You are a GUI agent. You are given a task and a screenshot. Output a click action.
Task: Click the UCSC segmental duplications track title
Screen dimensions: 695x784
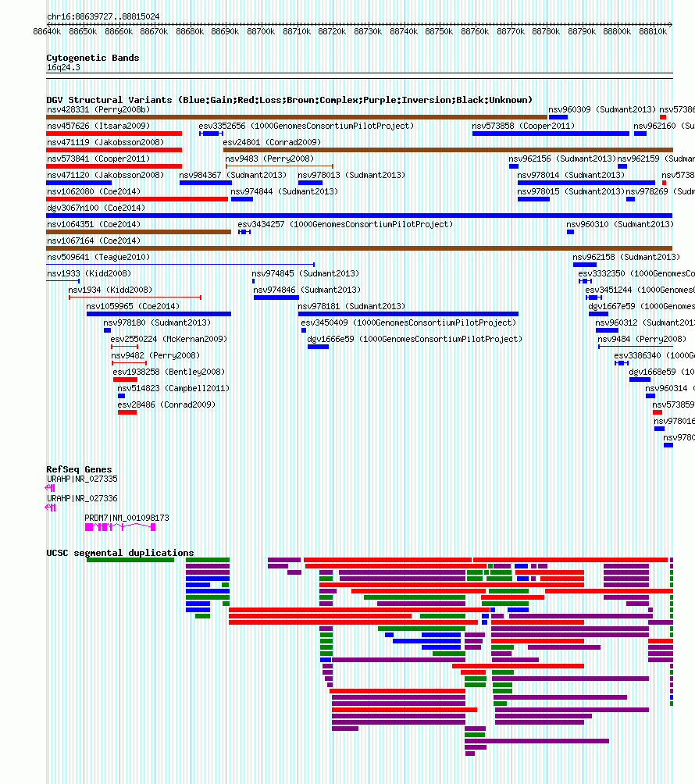pyautogui.click(x=120, y=553)
